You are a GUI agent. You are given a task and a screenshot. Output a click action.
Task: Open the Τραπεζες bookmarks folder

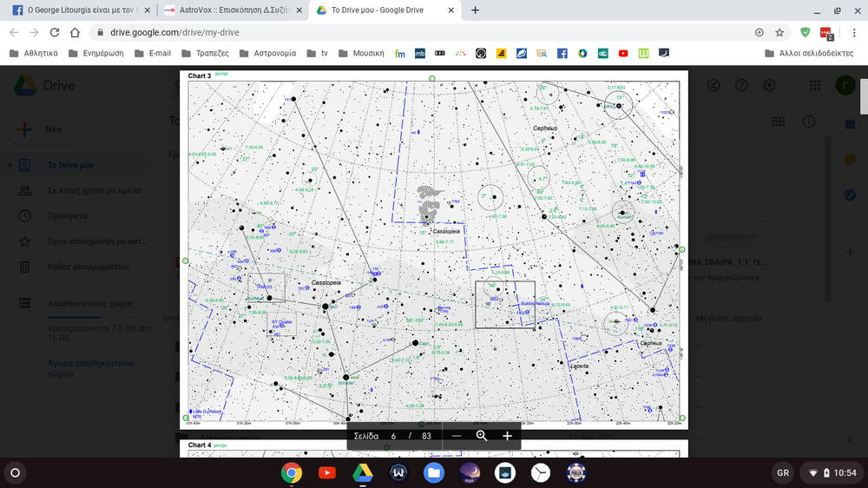click(x=206, y=53)
